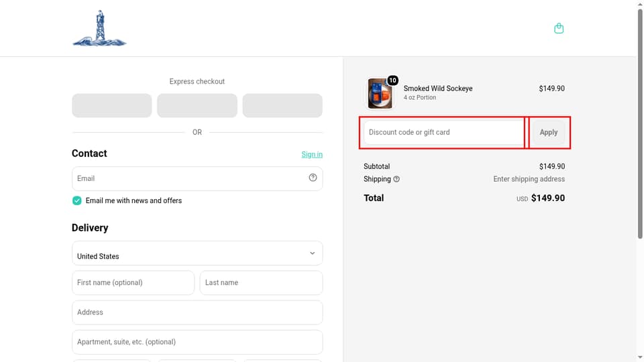Focus the Address field
The height and width of the screenshot is (362, 644).
point(197,312)
